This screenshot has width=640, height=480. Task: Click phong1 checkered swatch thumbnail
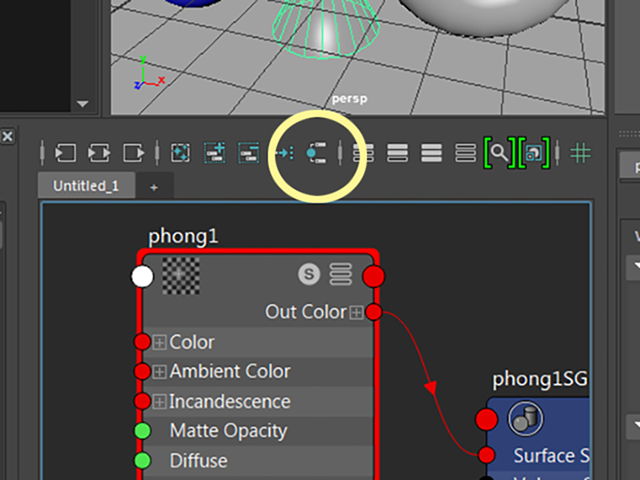[x=181, y=276]
